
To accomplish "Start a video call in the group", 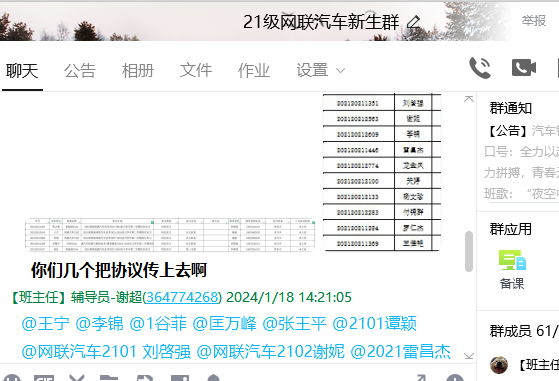I will point(524,68).
